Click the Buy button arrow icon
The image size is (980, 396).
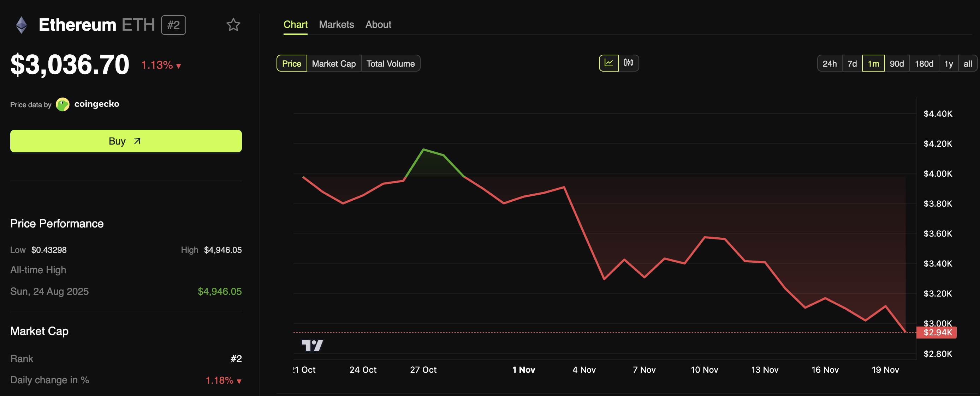pos(137,141)
